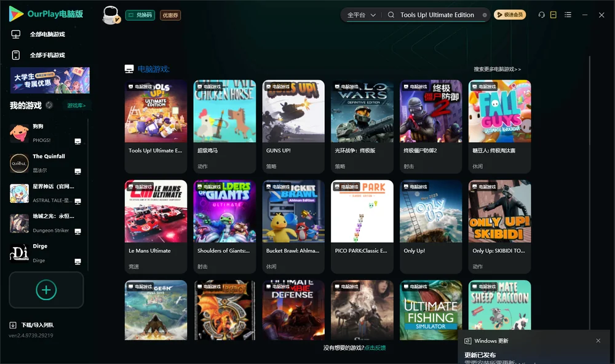
Task: Open Bucket Brawl: Ahlman game card
Action: click(x=293, y=226)
